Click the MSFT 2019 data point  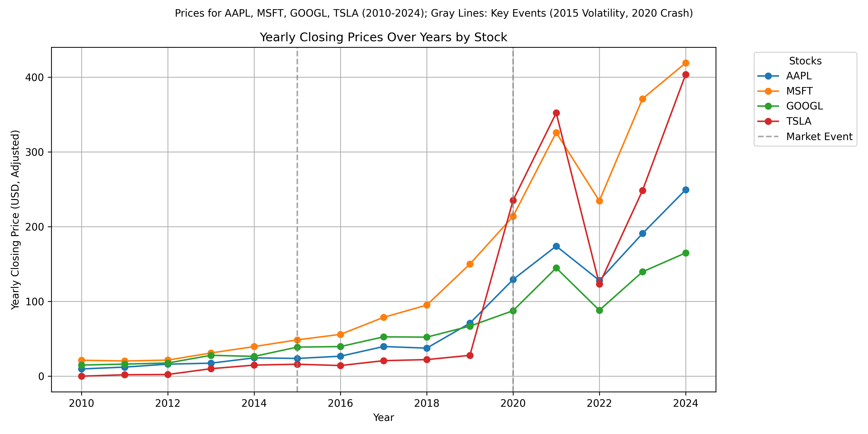click(x=470, y=264)
